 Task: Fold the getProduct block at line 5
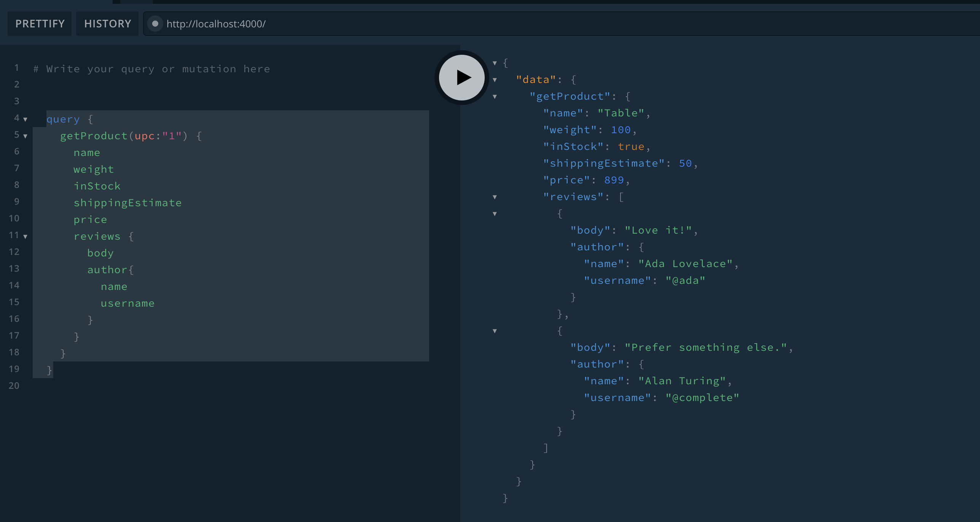coord(25,136)
